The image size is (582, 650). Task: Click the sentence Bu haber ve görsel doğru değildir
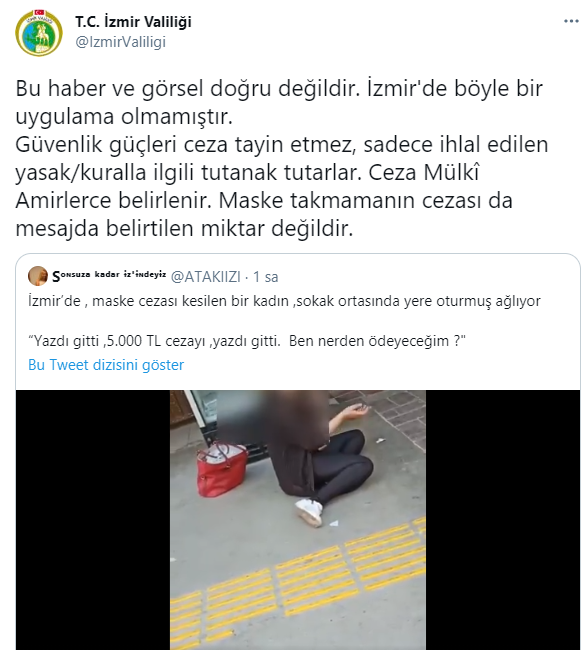[188, 88]
